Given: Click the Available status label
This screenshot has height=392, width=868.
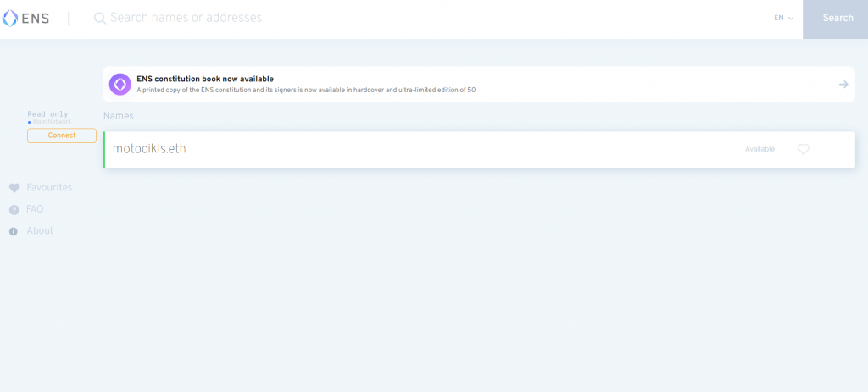Looking at the screenshot, I should tap(759, 149).
